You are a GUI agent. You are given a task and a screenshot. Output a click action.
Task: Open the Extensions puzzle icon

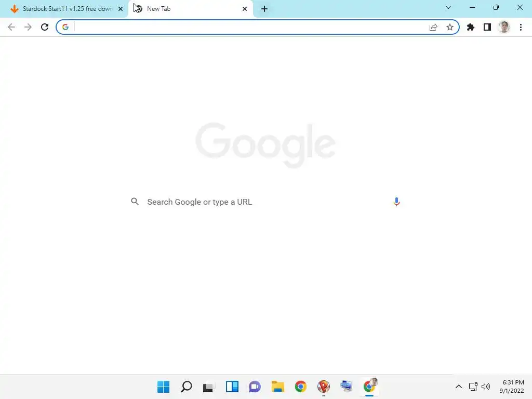[471, 27]
